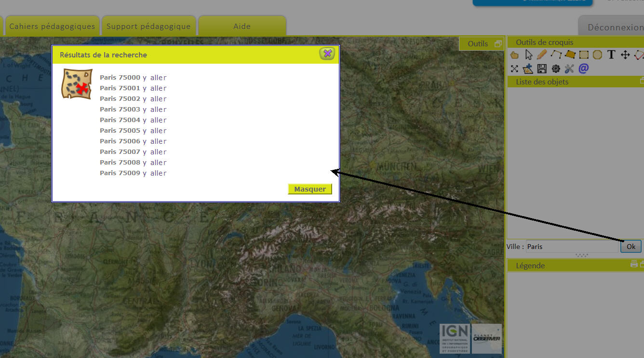Select the hand pan tool
The width and height of the screenshot is (644, 358).
pos(514,55)
